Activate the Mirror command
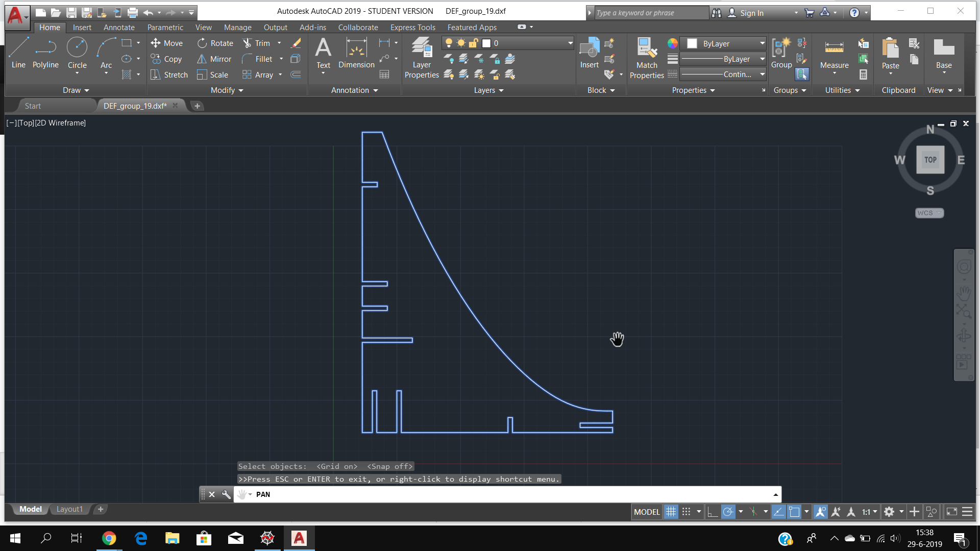Screen dimensions: 980x551 point(214,59)
